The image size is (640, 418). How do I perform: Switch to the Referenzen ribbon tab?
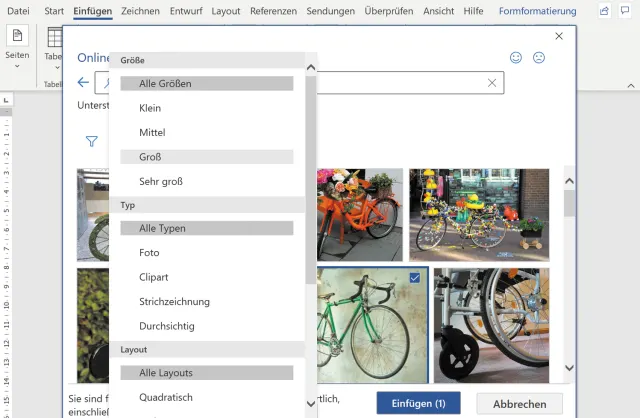click(273, 11)
